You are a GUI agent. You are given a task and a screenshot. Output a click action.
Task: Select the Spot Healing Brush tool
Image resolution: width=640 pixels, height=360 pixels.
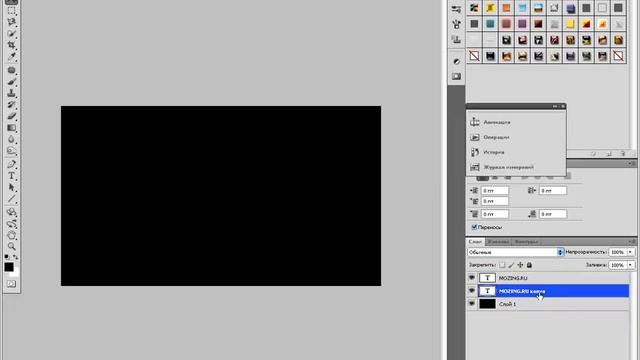(x=11, y=70)
